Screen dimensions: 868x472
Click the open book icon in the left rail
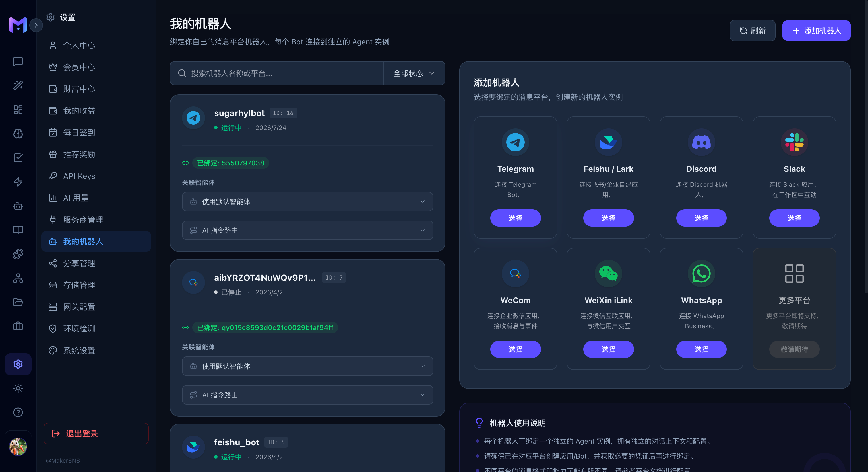18,230
